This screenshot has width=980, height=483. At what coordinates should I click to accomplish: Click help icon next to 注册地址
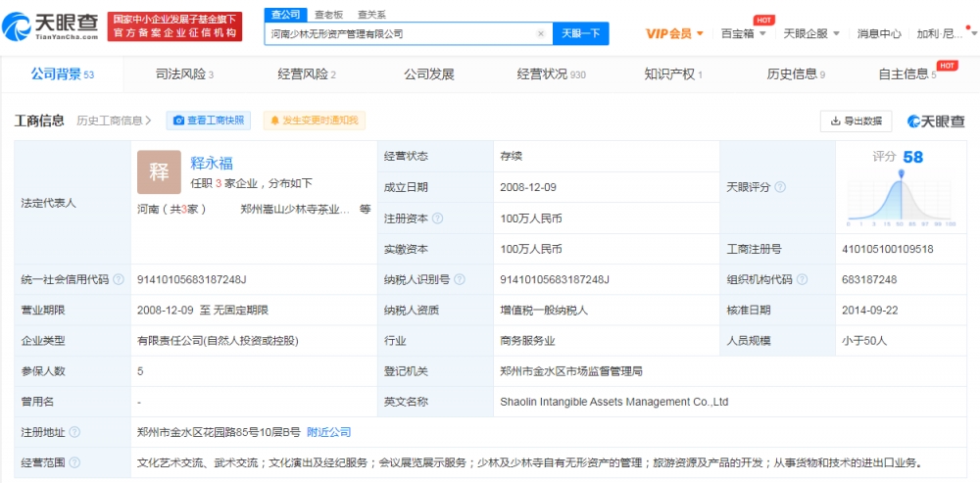pos(74,432)
